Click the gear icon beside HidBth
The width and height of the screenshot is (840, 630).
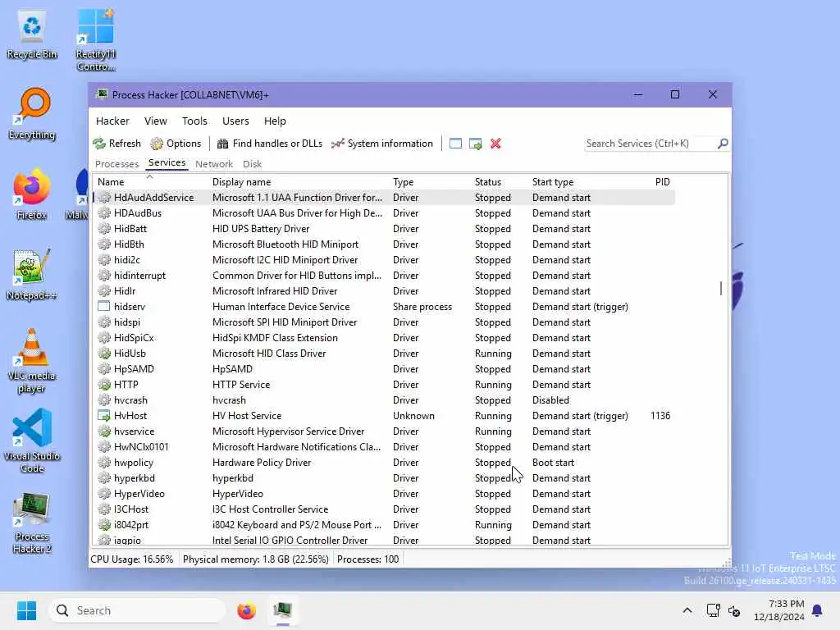pos(104,244)
